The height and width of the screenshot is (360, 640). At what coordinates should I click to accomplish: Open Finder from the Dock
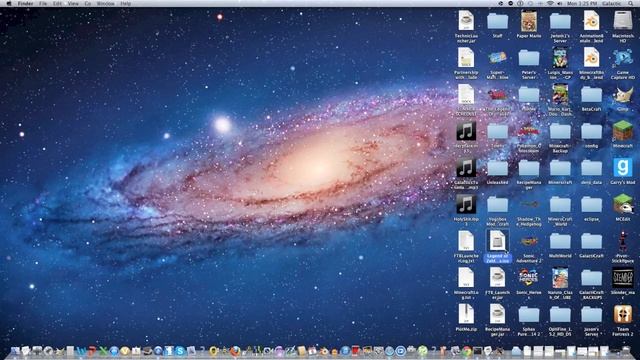15,351
